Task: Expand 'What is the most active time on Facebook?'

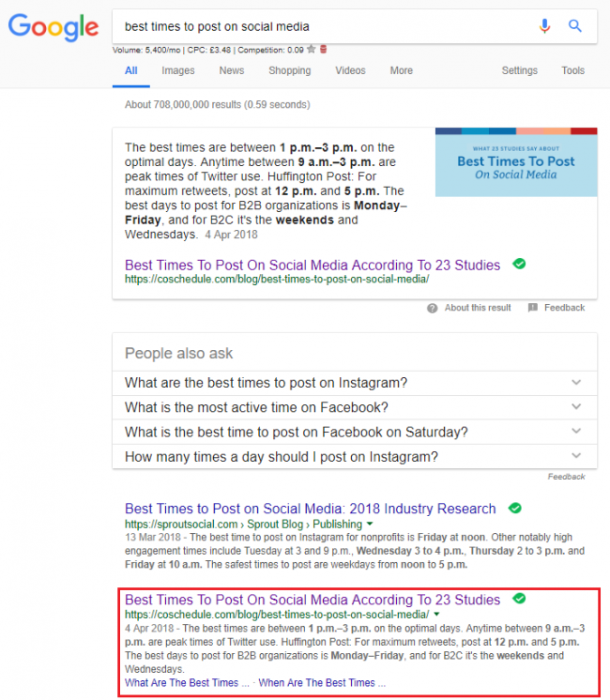Action: (x=355, y=407)
